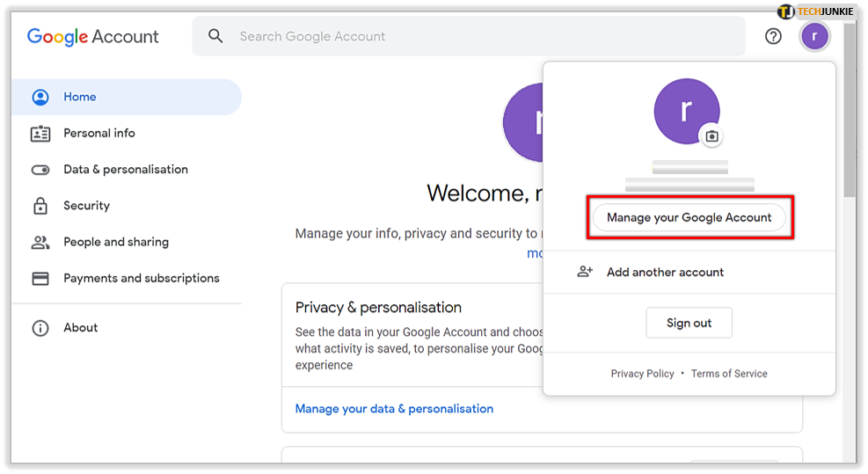Open the help question mark icon
868x474 pixels.
(773, 37)
